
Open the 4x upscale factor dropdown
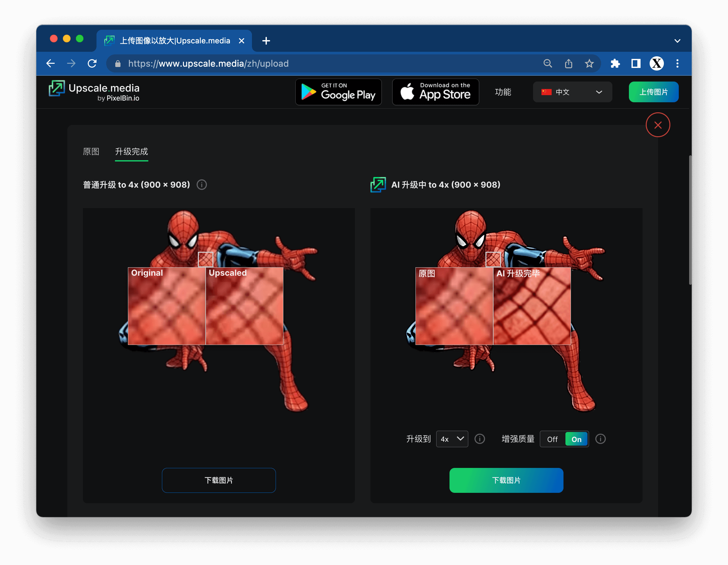click(x=452, y=439)
